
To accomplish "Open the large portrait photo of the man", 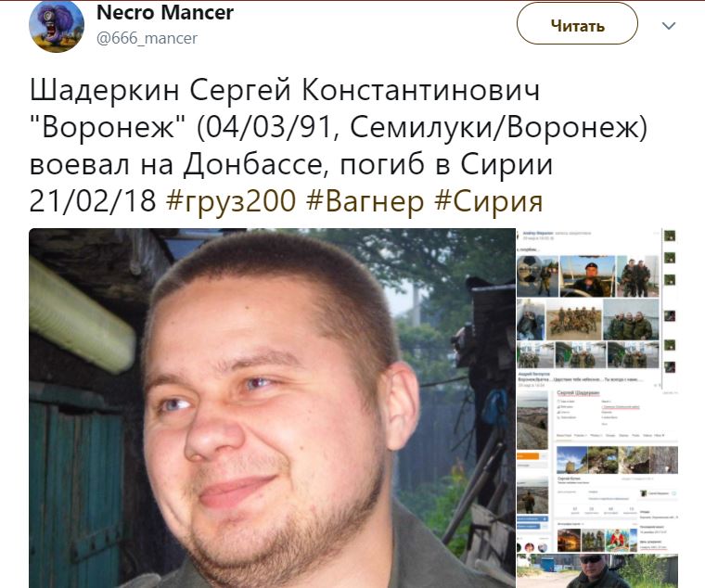I will [272, 408].
